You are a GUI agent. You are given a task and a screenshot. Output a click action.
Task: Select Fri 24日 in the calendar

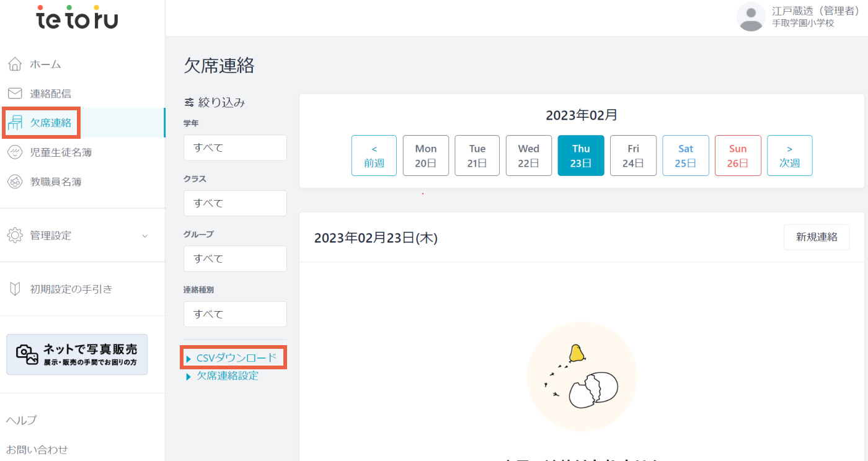(x=633, y=156)
